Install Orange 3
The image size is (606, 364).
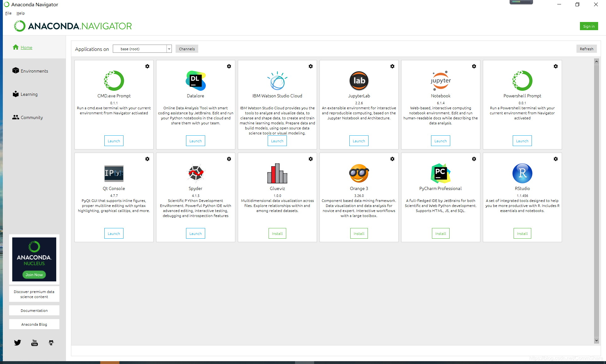click(359, 234)
